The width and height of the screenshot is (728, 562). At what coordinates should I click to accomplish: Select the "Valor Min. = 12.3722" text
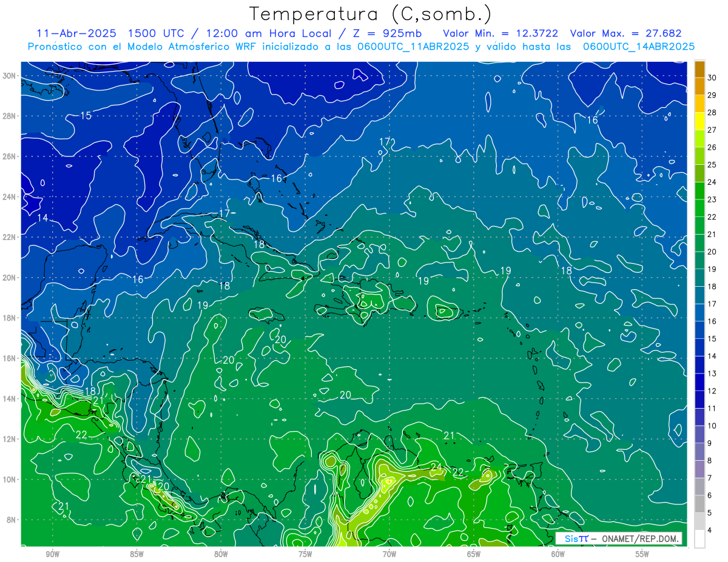[500, 33]
